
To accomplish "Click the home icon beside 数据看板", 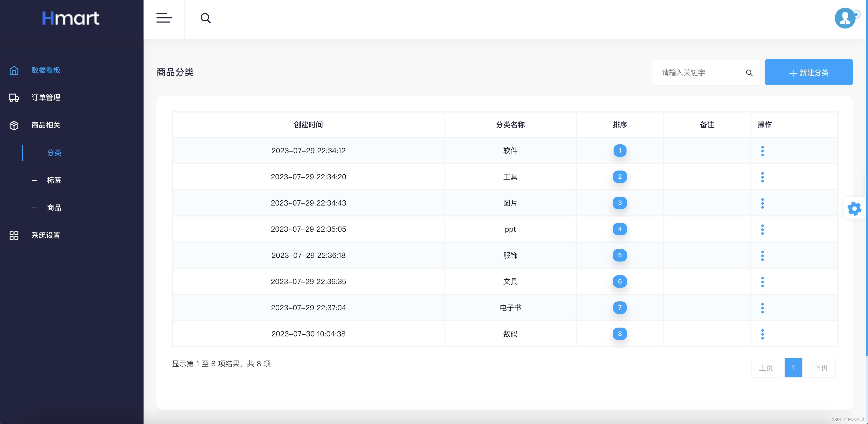I will click(14, 70).
